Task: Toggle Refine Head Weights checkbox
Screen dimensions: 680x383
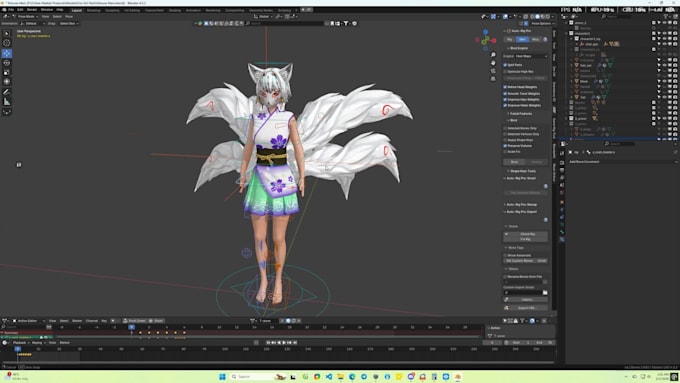Action: coord(505,87)
